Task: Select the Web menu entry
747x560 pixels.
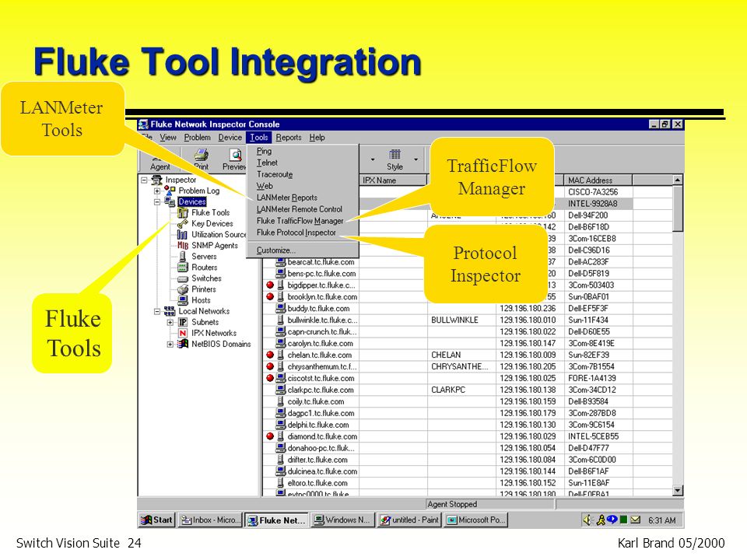Action: [x=265, y=186]
